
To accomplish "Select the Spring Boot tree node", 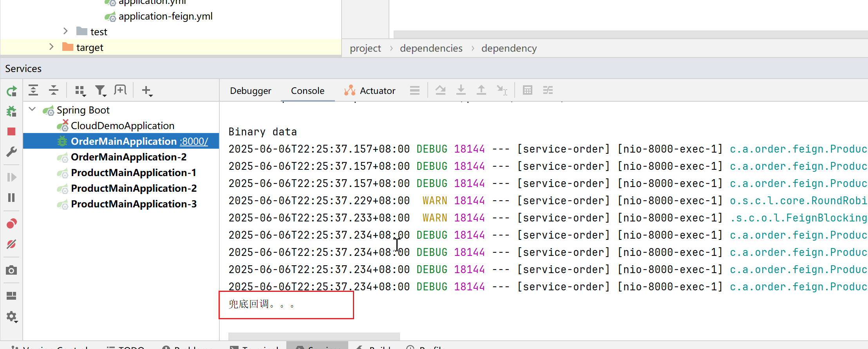I will (x=83, y=110).
